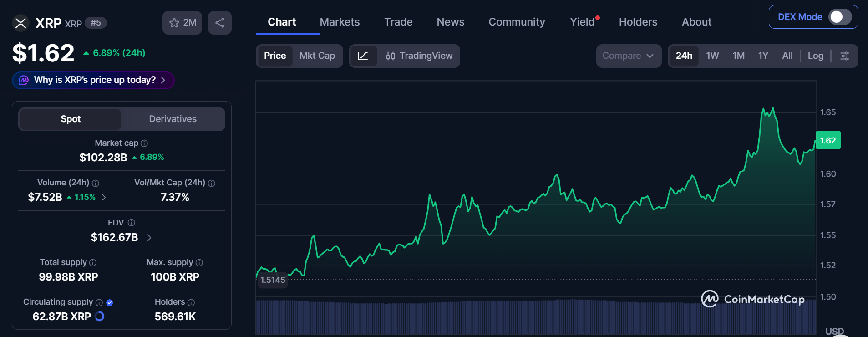Expand FDV details chevron
This screenshot has width=868, height=337.
[x=149, y=237]
